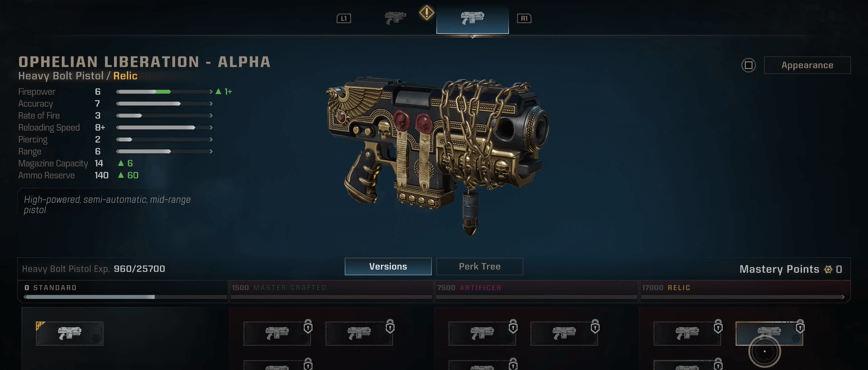This screenshot has width=868, height=370.
Task: Click the square button icon beside Appearance
Action: coord(749,65)
